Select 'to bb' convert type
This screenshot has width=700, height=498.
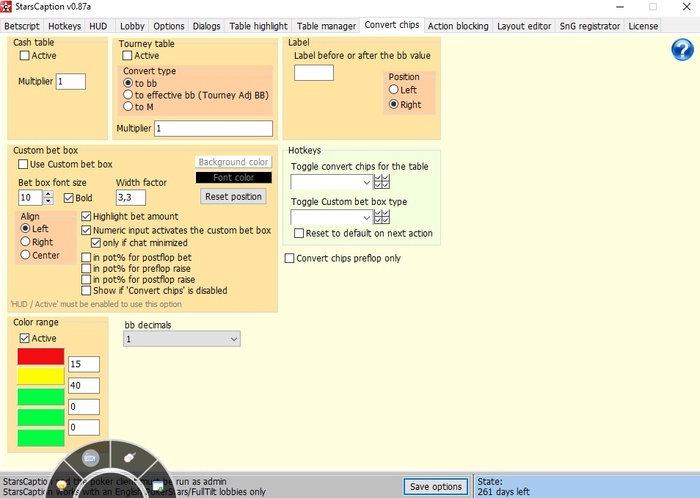(x=128, y=83)
